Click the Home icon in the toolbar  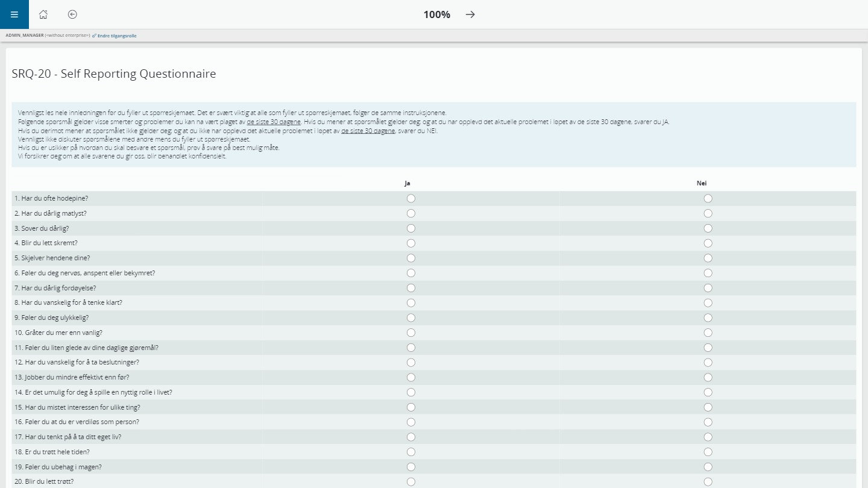[x=42, y=14]
